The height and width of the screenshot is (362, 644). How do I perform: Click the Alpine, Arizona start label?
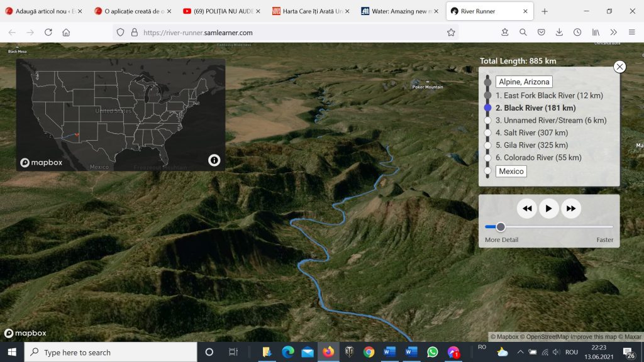coord(523,82)
